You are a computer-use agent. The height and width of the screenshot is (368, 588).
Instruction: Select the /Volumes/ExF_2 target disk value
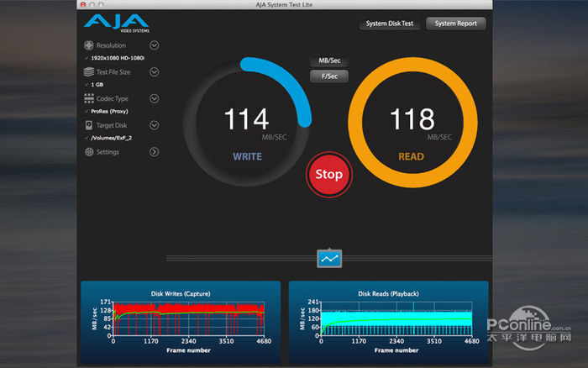tap(112, 138)
